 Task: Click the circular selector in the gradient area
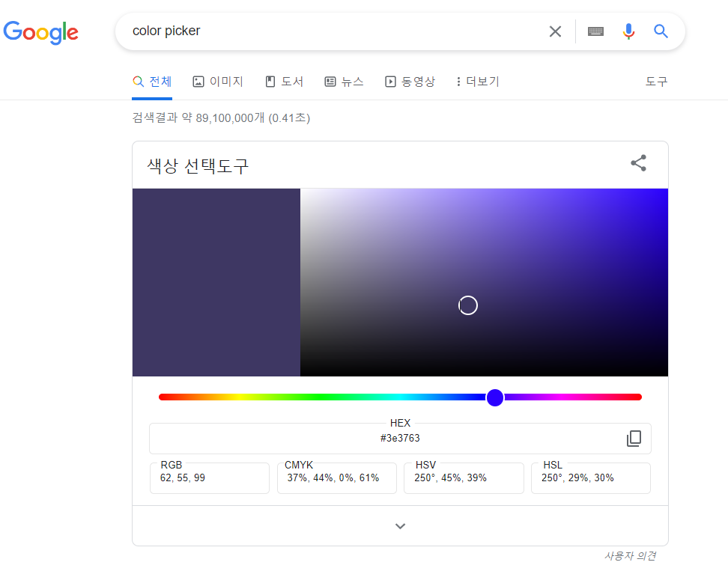click(468, 305)
